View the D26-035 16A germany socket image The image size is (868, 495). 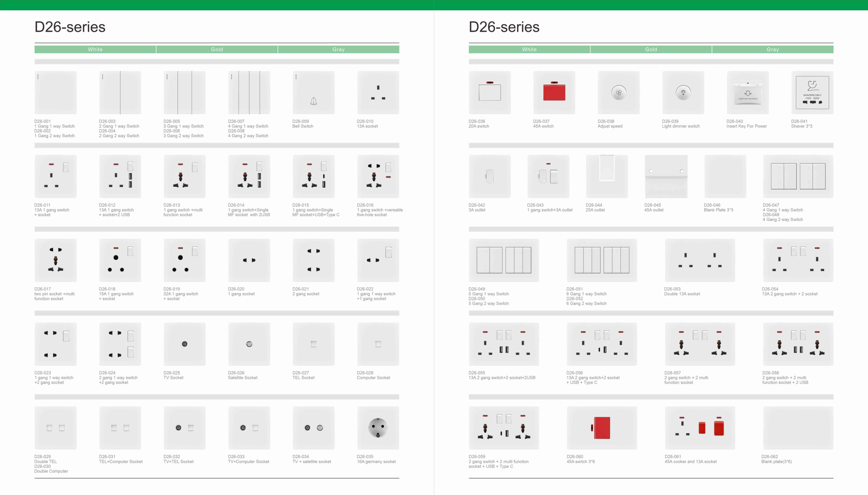378,428
